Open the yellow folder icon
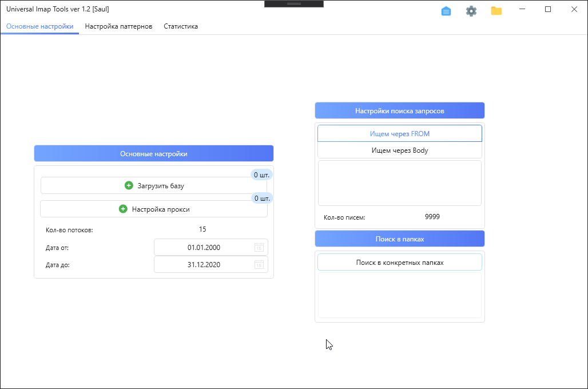588x389 pixels. click(x=496, y=11)
